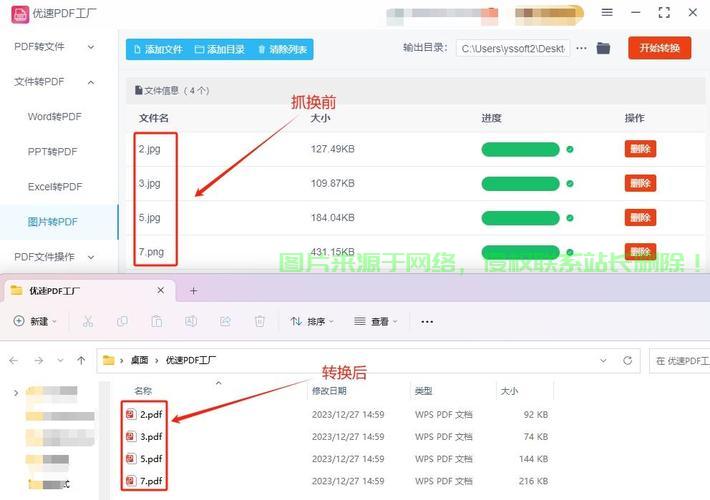
Task: Open the Explorer more options ellipsis
Action: tap(427, 322)
